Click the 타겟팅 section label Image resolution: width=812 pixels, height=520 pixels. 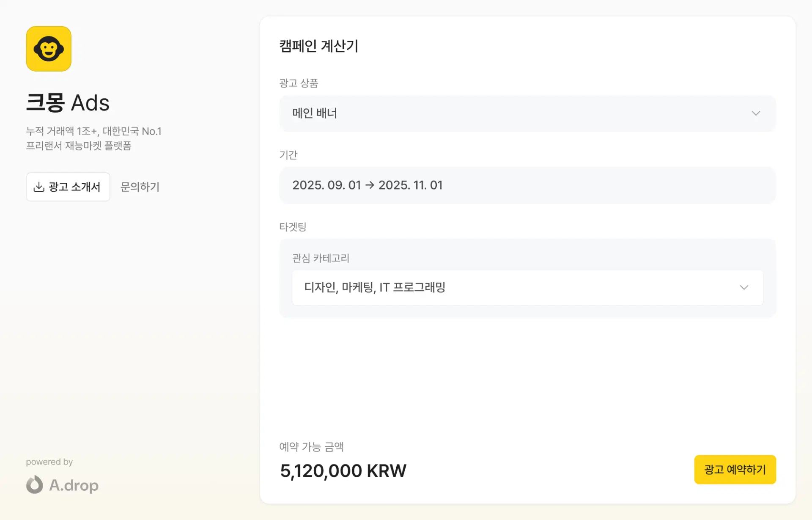click(293, 227)
